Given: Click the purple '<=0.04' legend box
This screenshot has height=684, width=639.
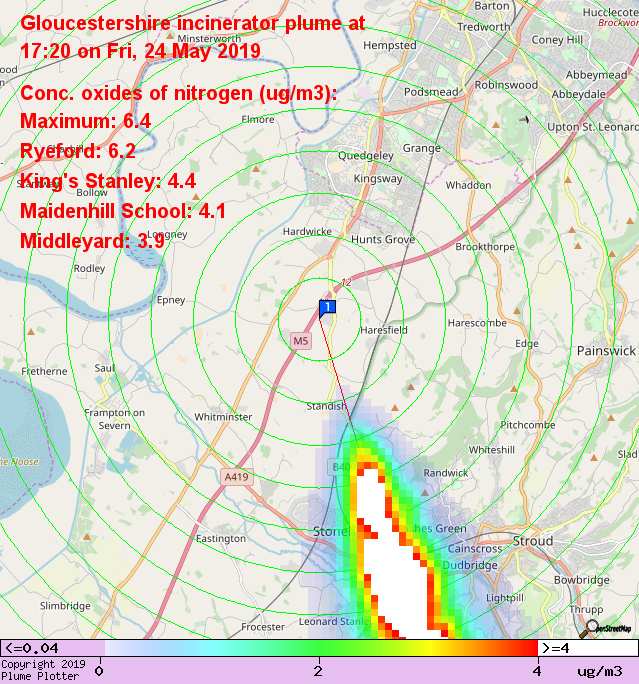Looking at the screenshot, I should click(52, 648).
